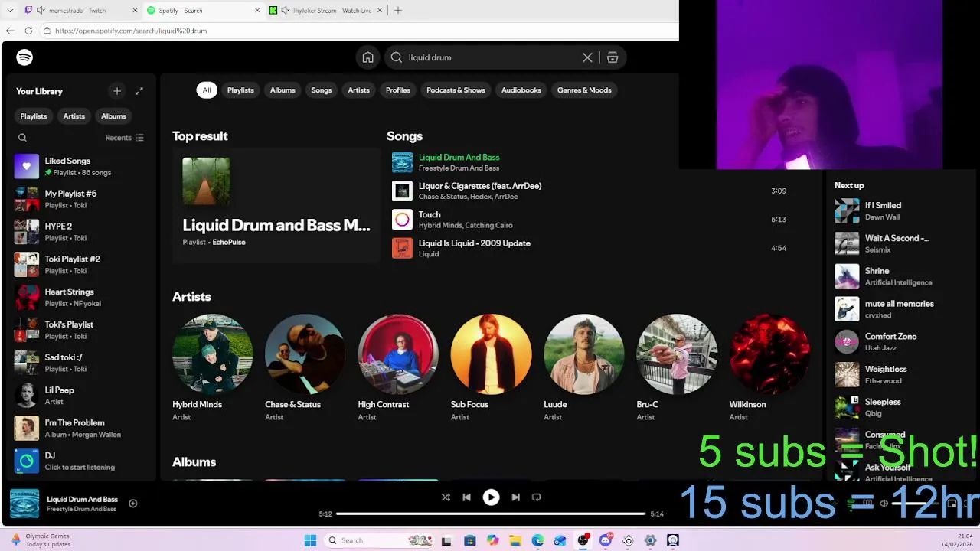Select the Podcasts & Shows filter
This screenshot has height=551, width=980.
click(456, 90)
